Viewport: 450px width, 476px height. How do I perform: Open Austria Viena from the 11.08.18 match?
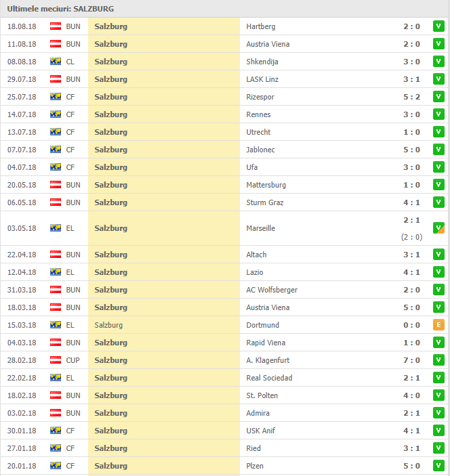tap(268, 44)
